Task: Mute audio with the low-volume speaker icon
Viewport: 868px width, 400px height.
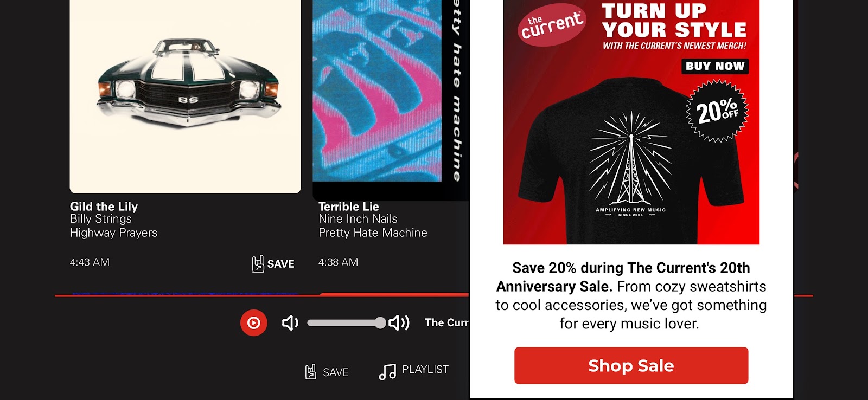Action: (290, 323)
